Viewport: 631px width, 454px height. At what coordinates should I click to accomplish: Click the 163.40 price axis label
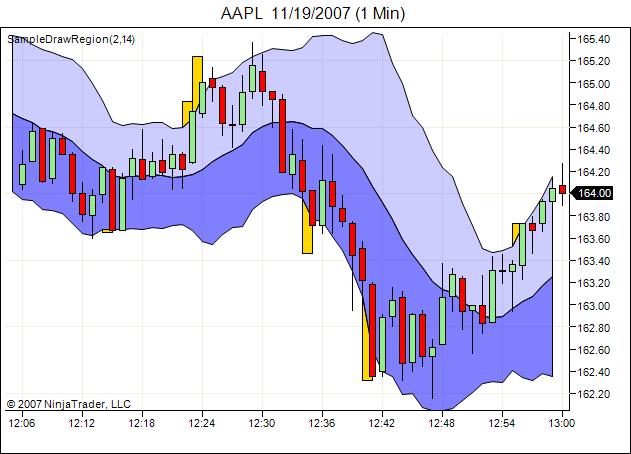click(594, 261)
